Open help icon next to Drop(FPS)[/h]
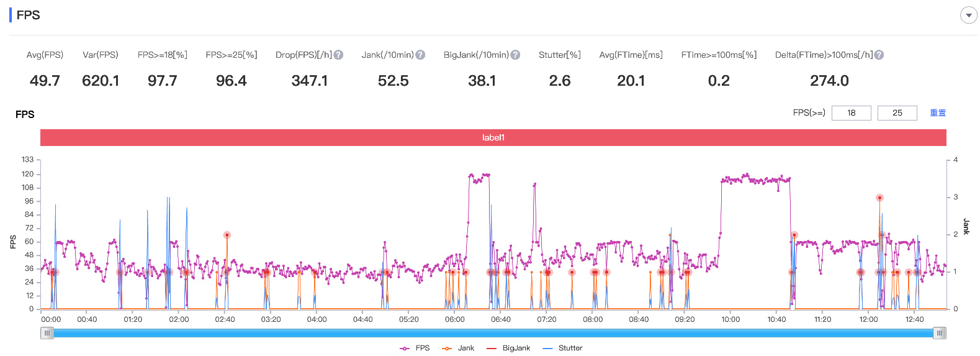 tap(338, 55)
